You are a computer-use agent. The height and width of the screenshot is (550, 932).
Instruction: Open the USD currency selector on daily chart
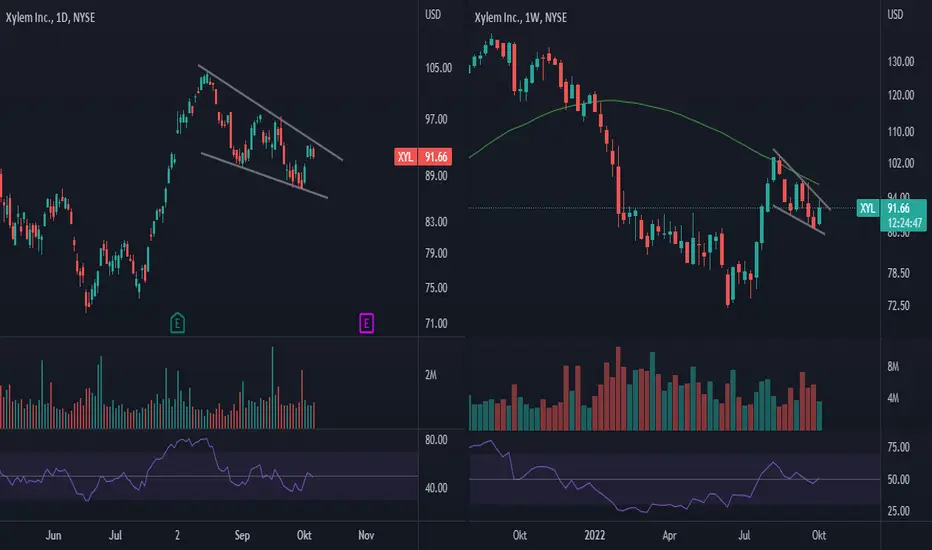point(433,14)
